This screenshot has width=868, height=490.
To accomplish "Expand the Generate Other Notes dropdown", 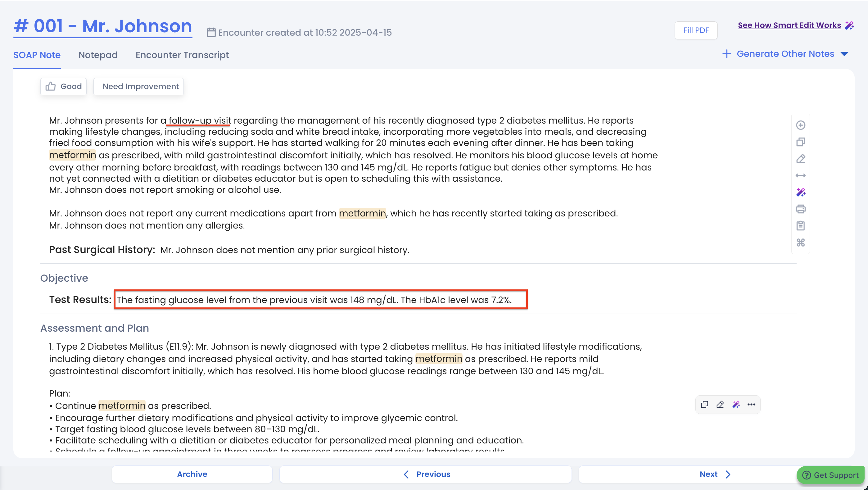I will pyautogui.click(x=785, y=54).
